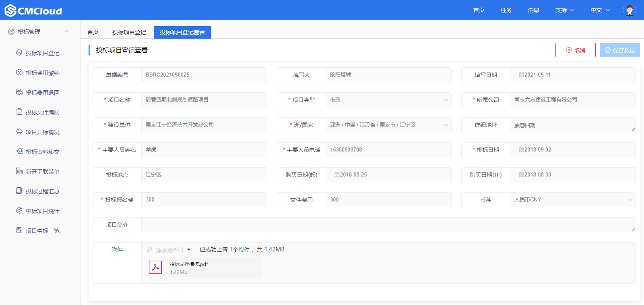The image size is (644, 305).
Task: Open 投标文件编制 in sidebar
Action: click(x=43, y=112)
